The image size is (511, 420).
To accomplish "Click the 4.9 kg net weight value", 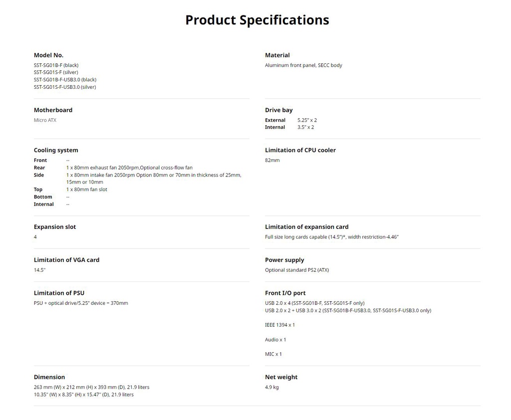I will point(271,388).
